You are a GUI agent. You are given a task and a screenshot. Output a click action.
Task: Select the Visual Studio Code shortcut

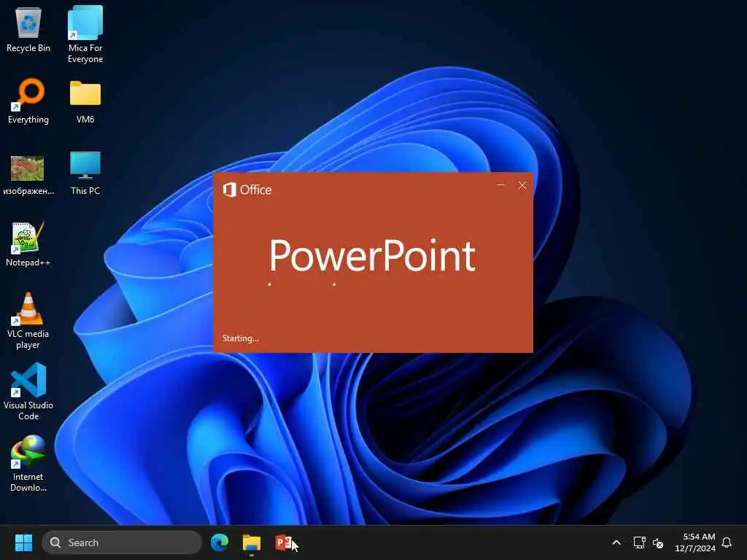(x=28, y=392)
